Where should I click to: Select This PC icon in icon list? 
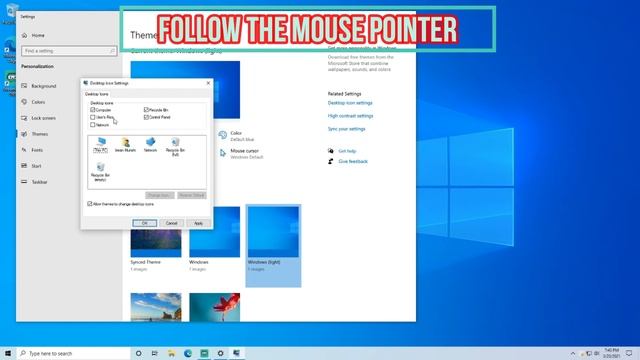(100, 145)
